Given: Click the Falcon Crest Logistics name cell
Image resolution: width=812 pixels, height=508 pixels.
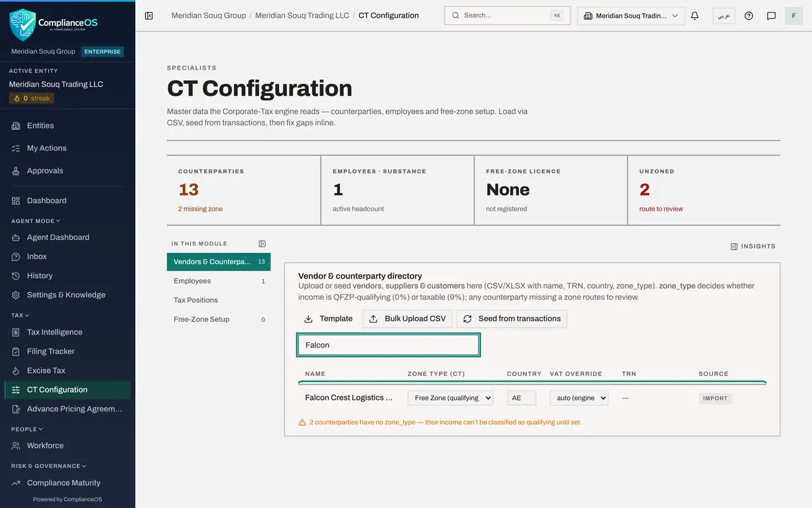Looking at the screenshot, I should [x=349, y=398].
